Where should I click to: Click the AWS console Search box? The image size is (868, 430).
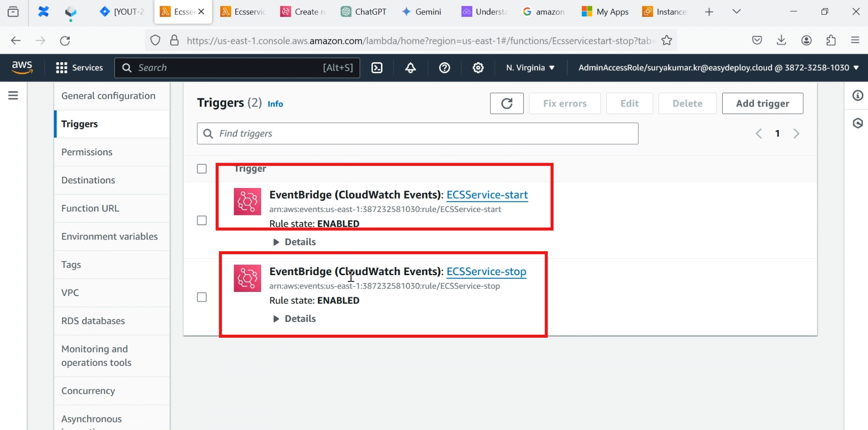click(237, 68)
